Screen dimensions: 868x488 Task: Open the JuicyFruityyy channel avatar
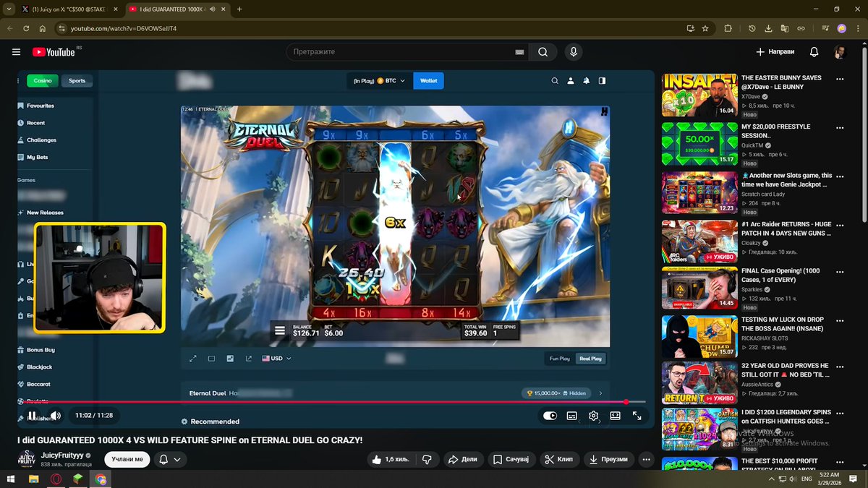(27, 459)
